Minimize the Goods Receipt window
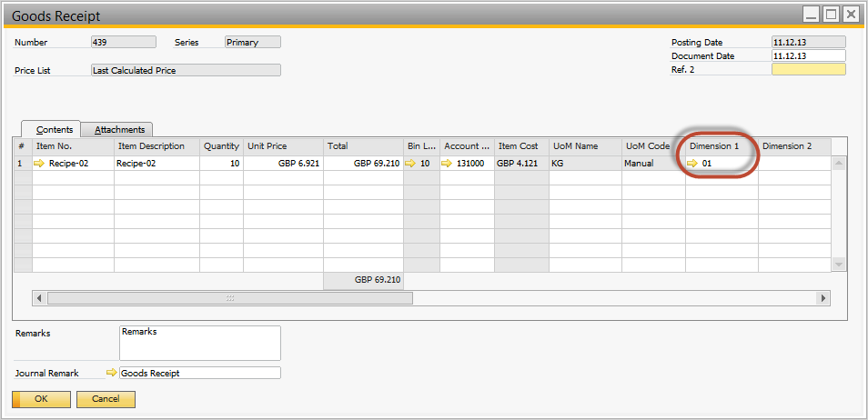Screen dimensions: 868x420 812,15
